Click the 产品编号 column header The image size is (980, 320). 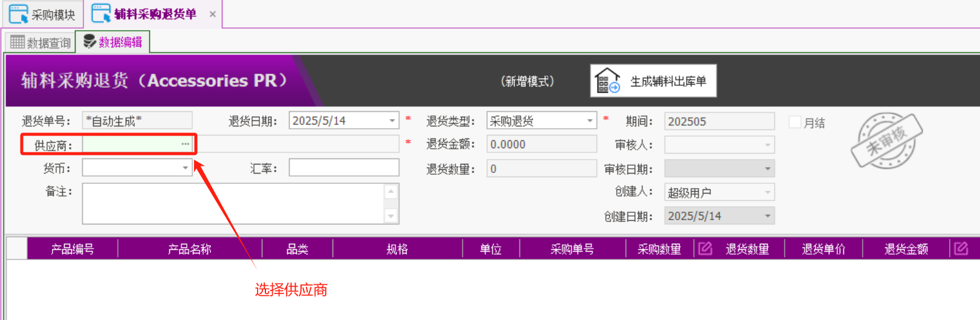pyautogui.click(x=72, y=249)
